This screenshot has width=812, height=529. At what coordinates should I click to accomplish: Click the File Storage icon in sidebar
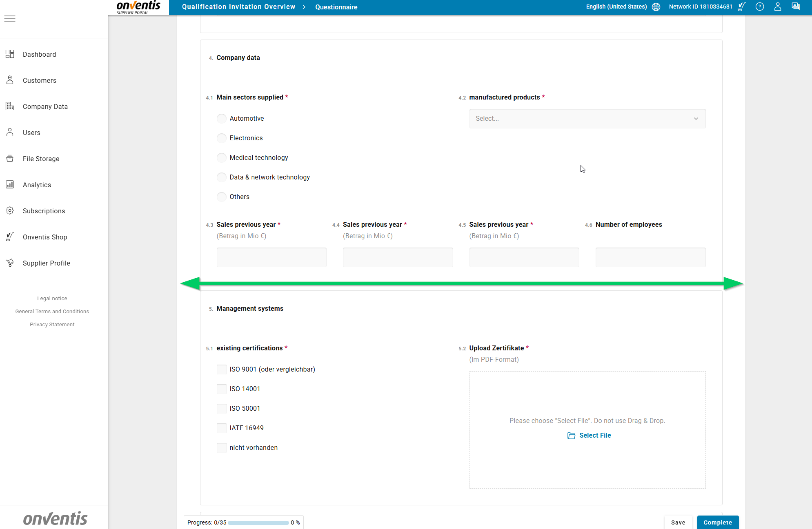pyautogui.click(x=10, y=159)
